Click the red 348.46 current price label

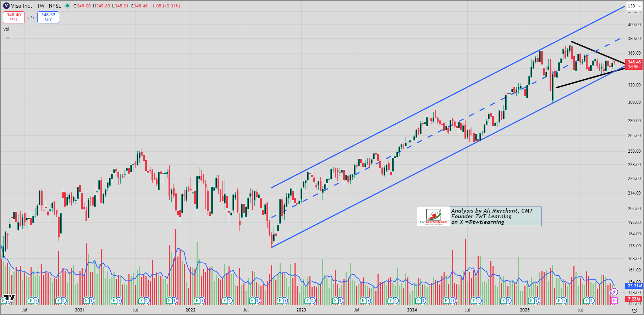click(634, 62)
